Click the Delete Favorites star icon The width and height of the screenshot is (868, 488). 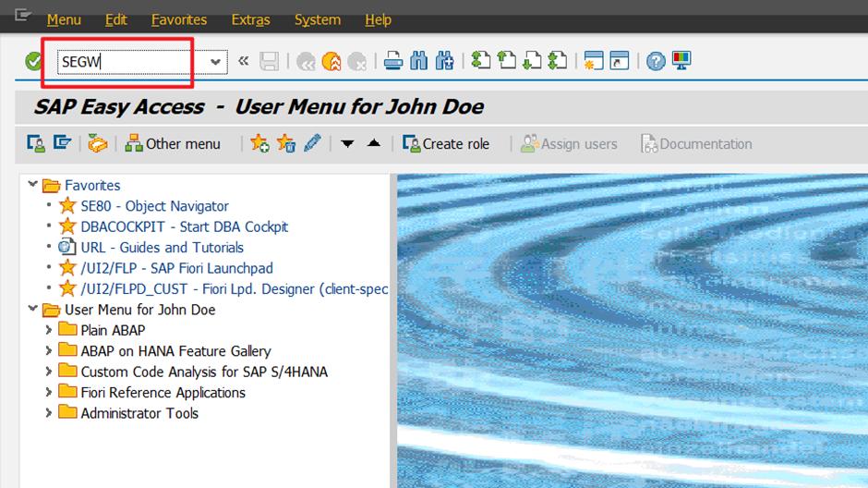point(286,143)
